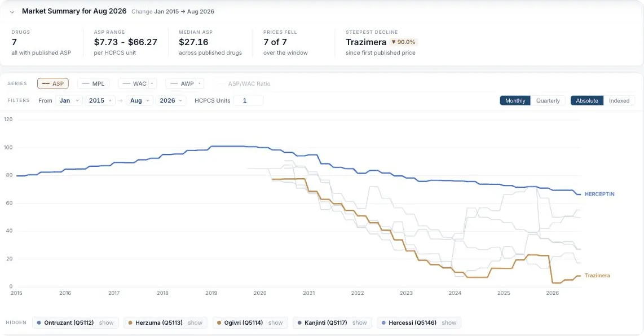Image resolution: width=644 pixels, height=336 pixels.
Task: Show the hidden Kanjinti (Q5117) series
Action: [x=359, y=323]
